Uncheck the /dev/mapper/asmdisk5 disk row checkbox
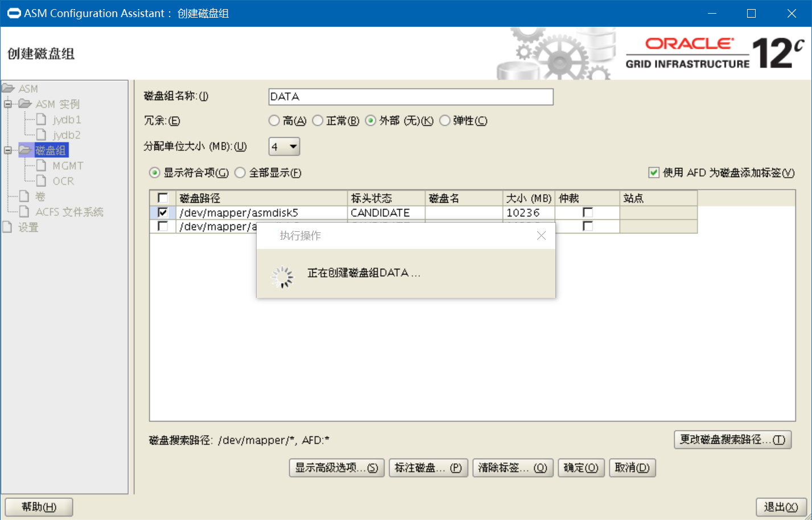 tap(163, 212)
